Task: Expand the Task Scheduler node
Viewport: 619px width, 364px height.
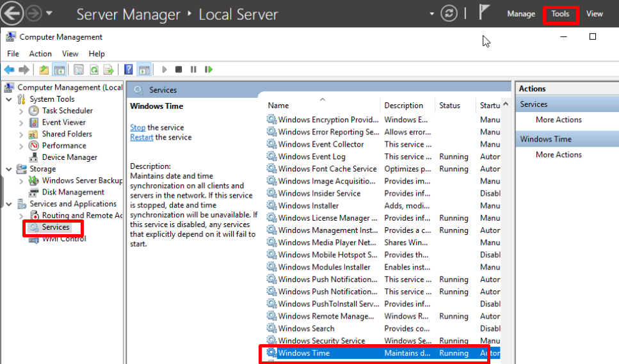Action: coord(21,111)
